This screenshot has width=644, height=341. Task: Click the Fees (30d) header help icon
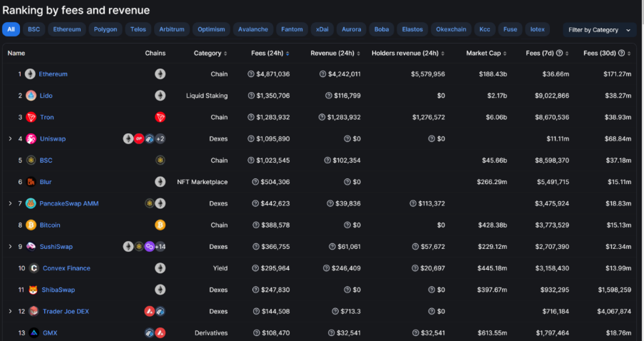[621, 53]
